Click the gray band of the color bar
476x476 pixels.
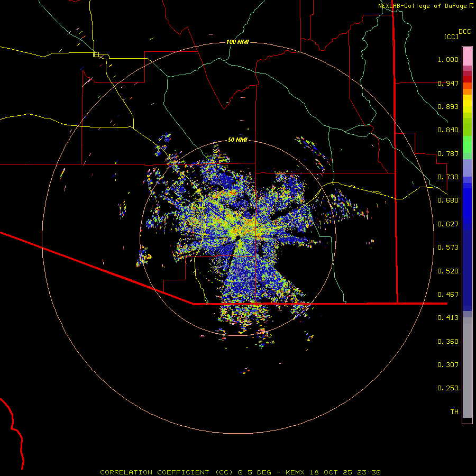[x=467, y=368]
